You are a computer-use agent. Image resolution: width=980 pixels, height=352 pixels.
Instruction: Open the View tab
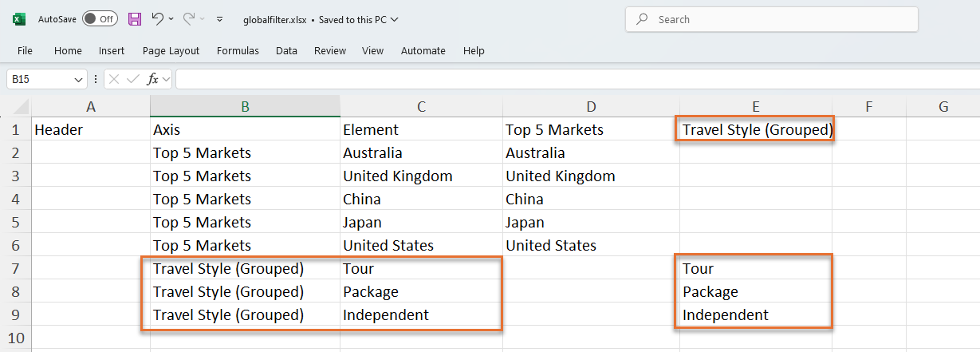[372, 50]
